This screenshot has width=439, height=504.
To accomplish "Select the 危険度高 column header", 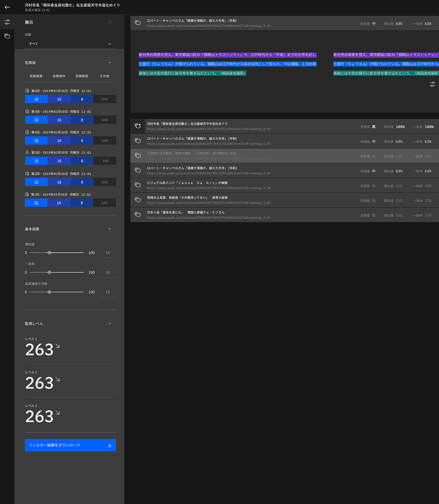I will point(36,76).
